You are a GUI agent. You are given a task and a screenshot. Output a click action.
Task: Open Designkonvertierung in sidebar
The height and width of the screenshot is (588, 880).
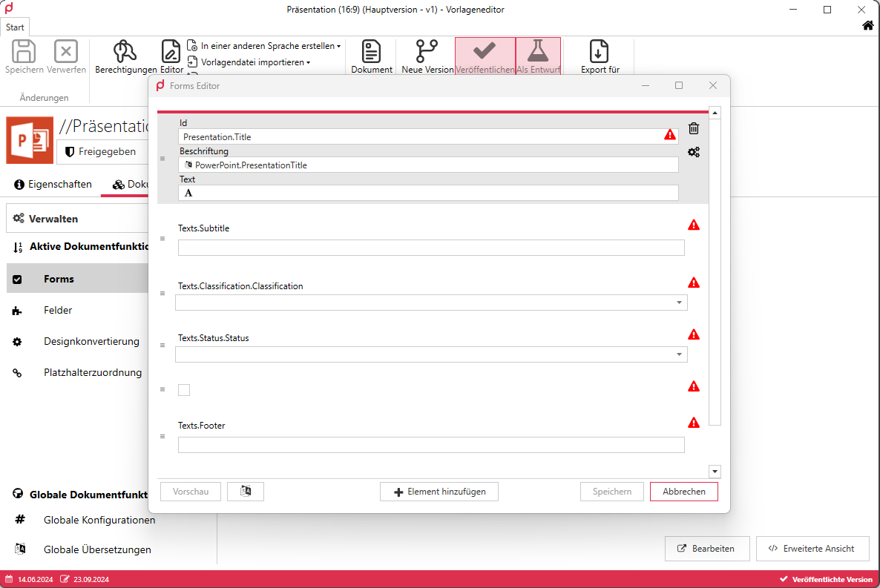click(x=91, y=341)
